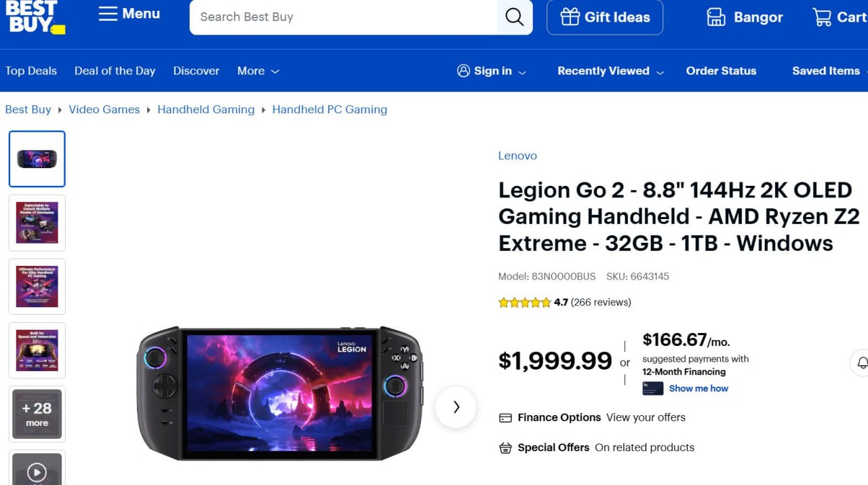This screenshot has width=868, height=485.
Task: Open the Handheld Gaming breadcrumb link
Action: click(x=205, y=109)
